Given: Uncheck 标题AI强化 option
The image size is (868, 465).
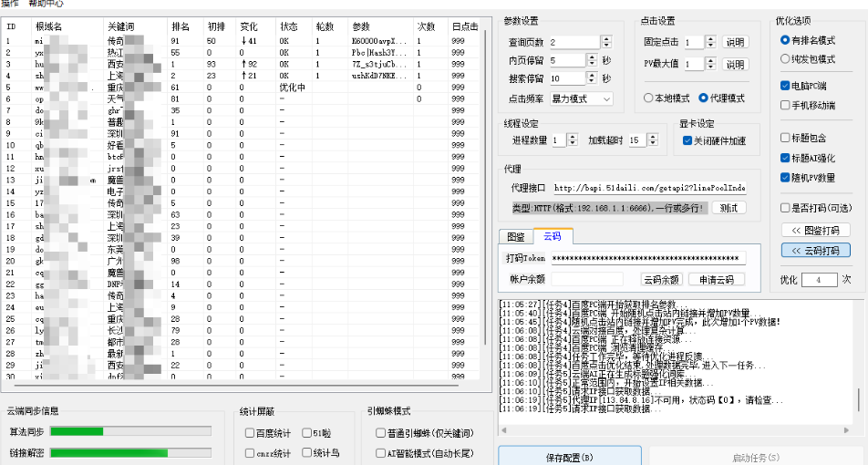Looking at the screenshot, I should pos(786,158).
